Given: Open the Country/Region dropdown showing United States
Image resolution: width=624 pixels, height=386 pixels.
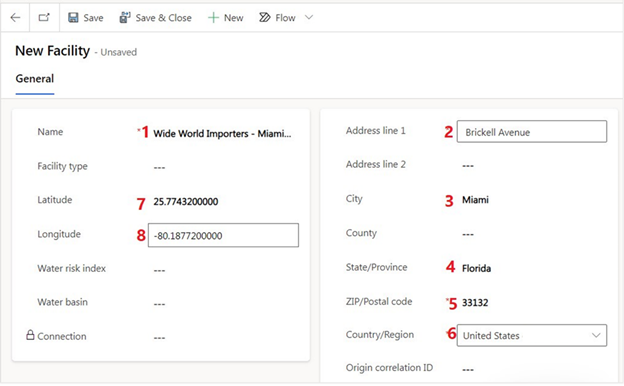Looking at the screenshot, I should coord(532,335).
